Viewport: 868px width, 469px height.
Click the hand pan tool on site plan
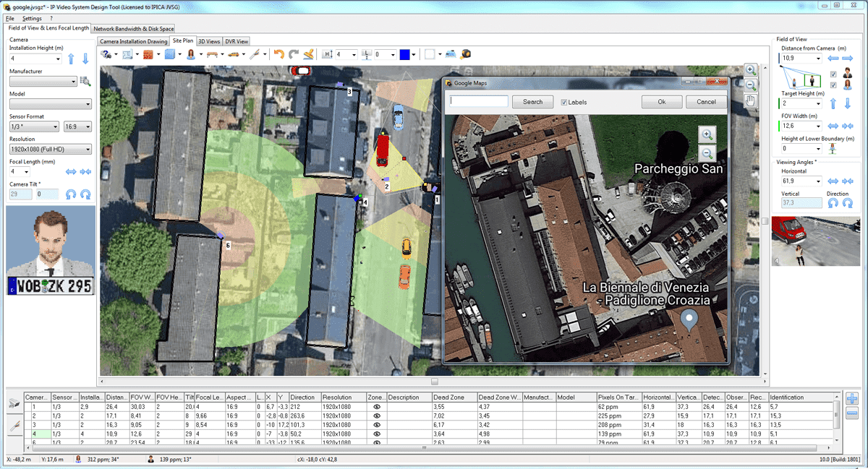[751, 100]
